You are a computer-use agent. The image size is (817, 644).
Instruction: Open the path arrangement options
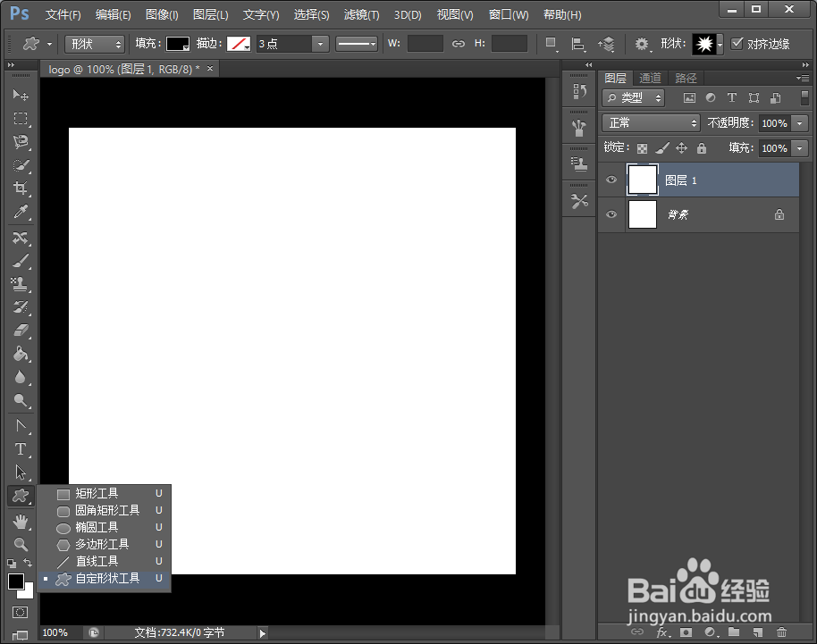point(606,45)
